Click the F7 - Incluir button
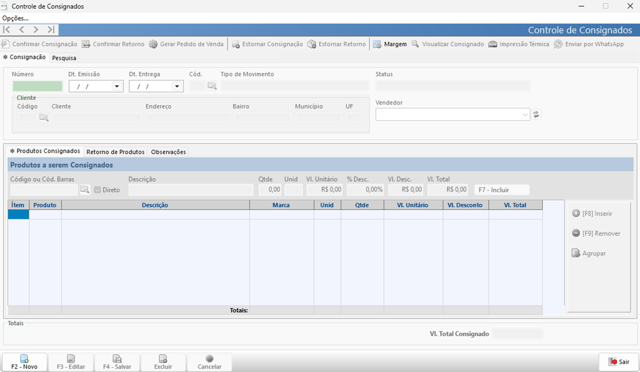Screen dimensions: 640x372 (502, 190)
